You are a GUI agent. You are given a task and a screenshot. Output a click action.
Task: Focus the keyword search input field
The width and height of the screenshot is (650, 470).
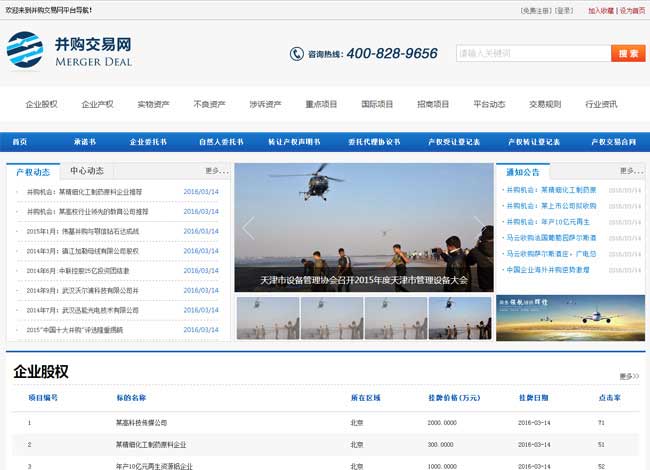(534, 53)
